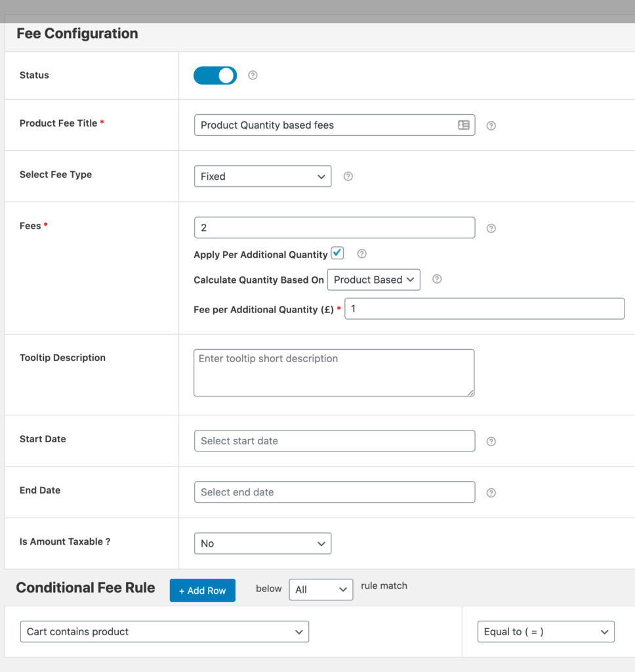The width and height of the screenshot is (635, 672).
Task: Click the Select Fee Type label
Action: click(x=56, y=175)
